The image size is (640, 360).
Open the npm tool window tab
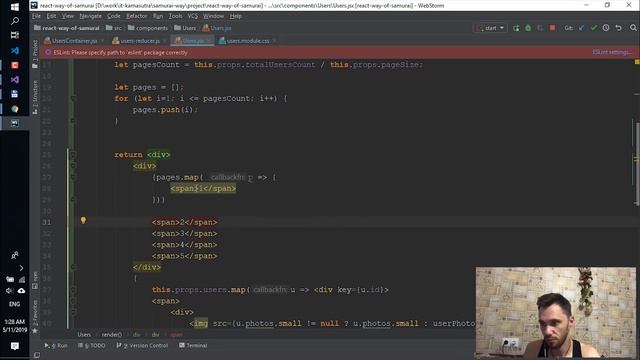[35, 280]
